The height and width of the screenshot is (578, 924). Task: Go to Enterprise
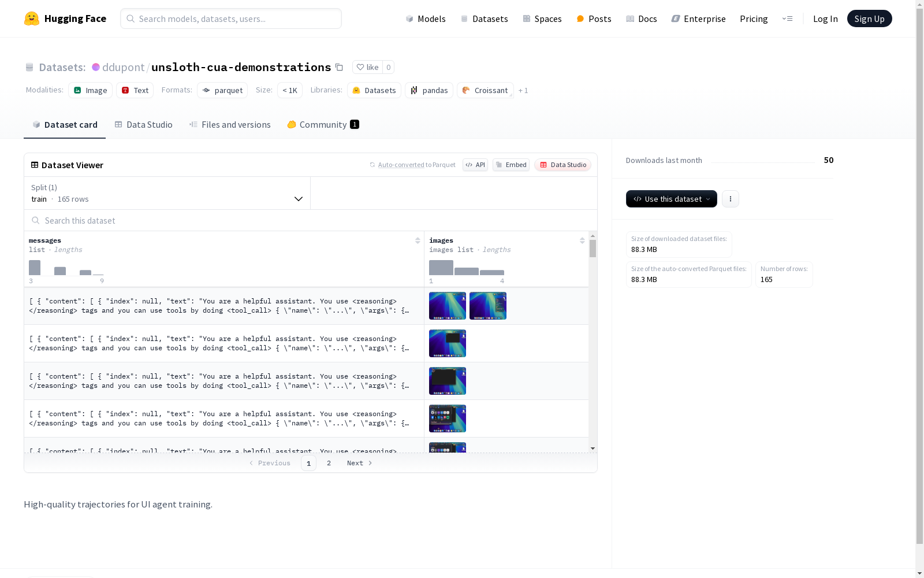click(x=698, y=18)
